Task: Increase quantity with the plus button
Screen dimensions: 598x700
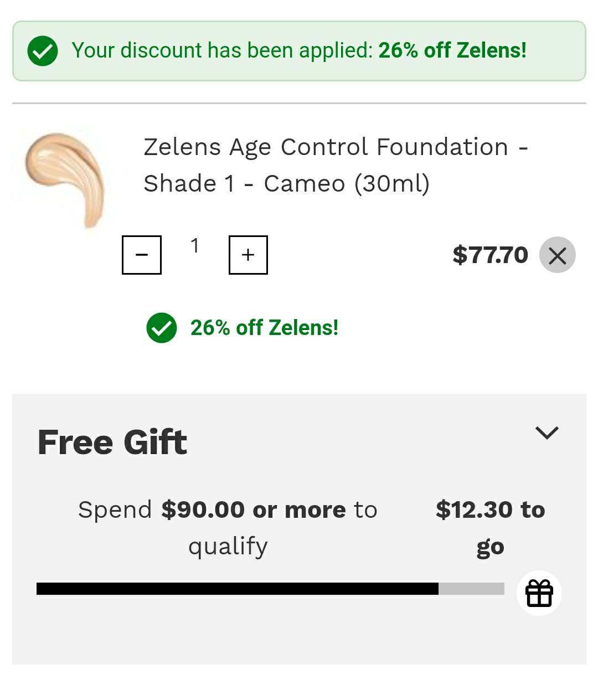Action: point(248,255)
